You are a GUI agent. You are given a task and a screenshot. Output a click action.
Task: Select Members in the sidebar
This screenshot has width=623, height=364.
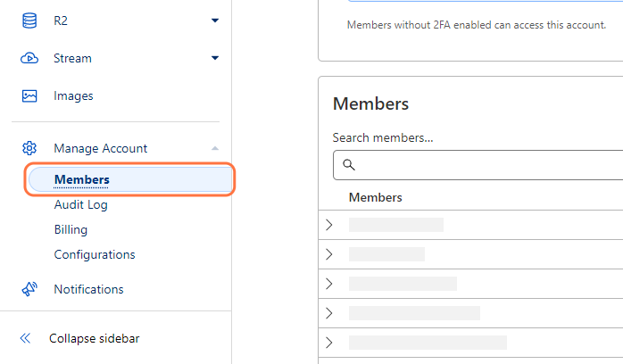pyautogui.click(x=82, y=179)
